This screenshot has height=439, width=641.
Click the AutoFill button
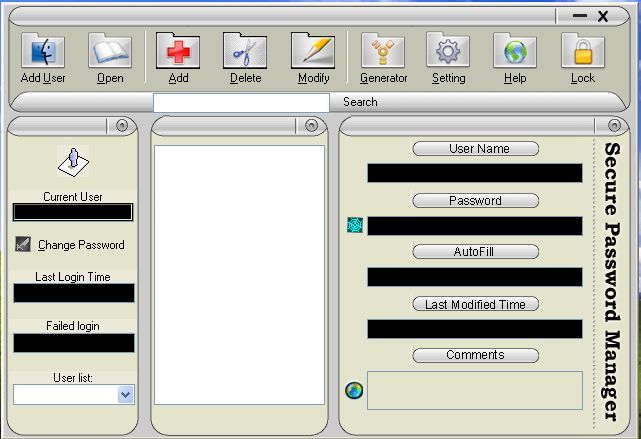point(476,252)
